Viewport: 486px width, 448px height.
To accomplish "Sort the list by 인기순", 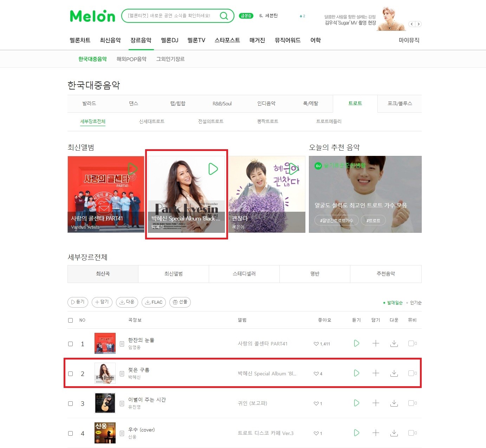I will (x=416, y=303).
